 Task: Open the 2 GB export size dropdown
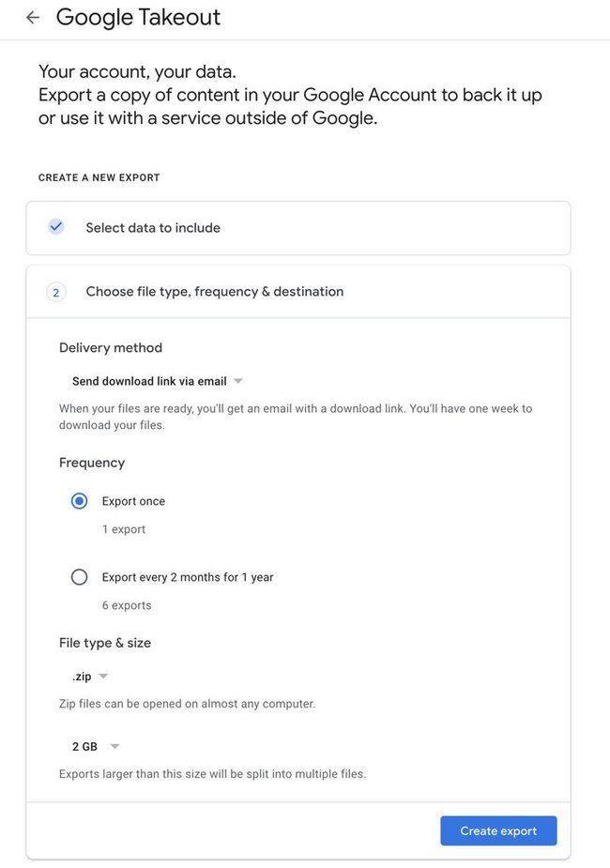pyautogui.click(x=114, y=746)
